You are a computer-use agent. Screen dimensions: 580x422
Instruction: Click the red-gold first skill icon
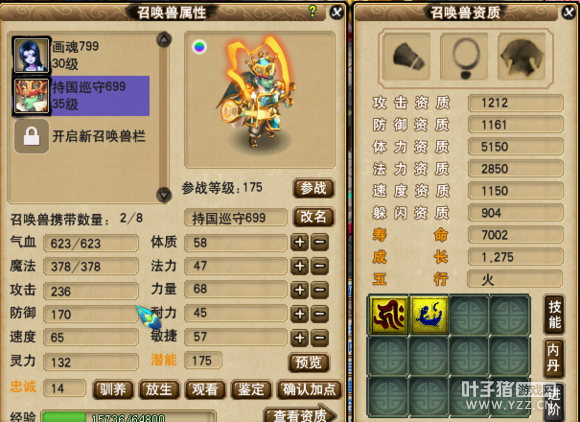point(388,315)
